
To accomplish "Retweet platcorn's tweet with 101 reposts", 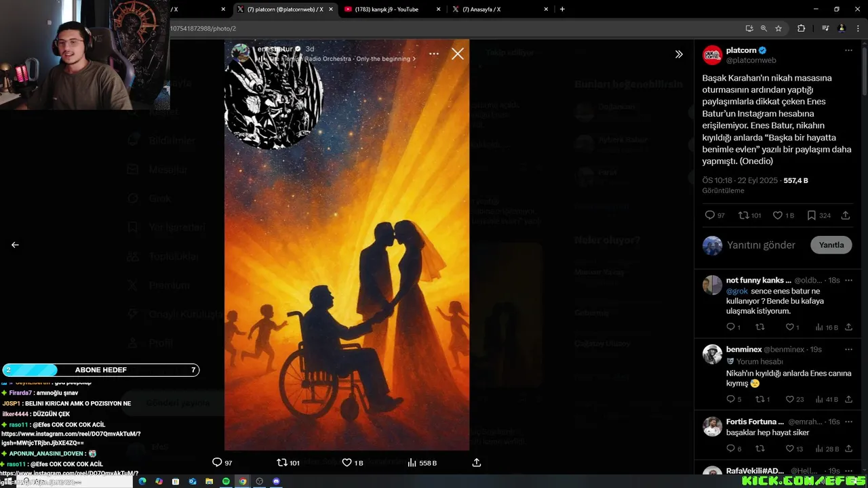I will 744,215.
